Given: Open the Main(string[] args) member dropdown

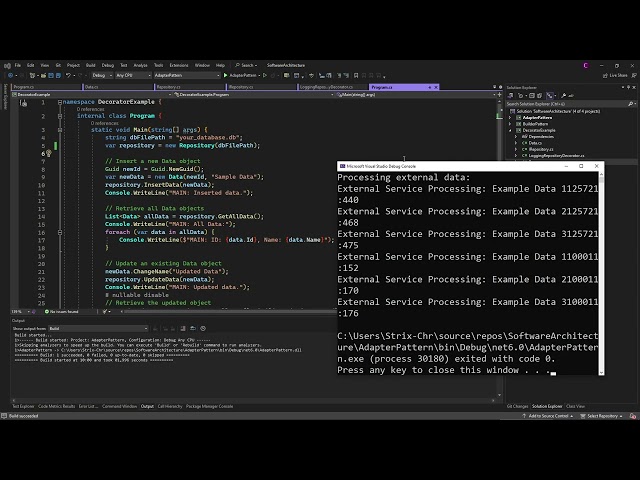Looking at the screenshot, I should (x=416, y=95).
